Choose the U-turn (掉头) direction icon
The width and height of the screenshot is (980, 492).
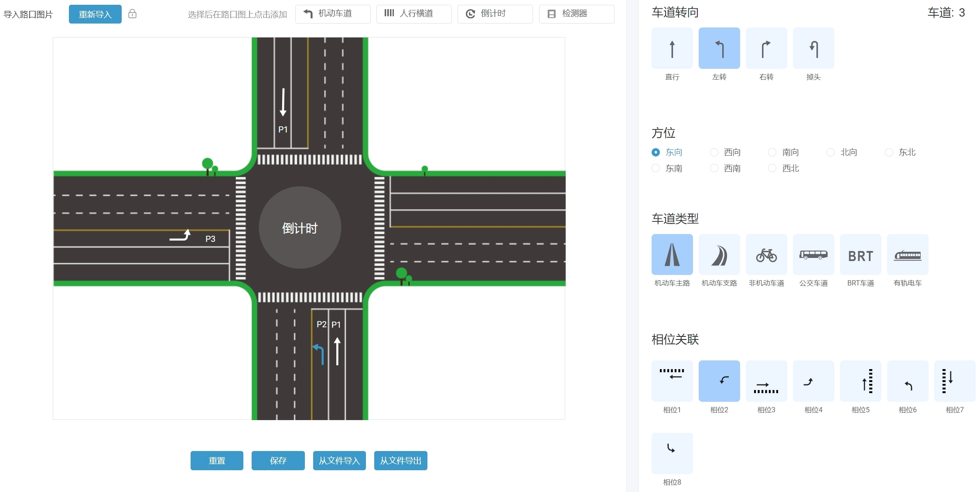(813, 48)
